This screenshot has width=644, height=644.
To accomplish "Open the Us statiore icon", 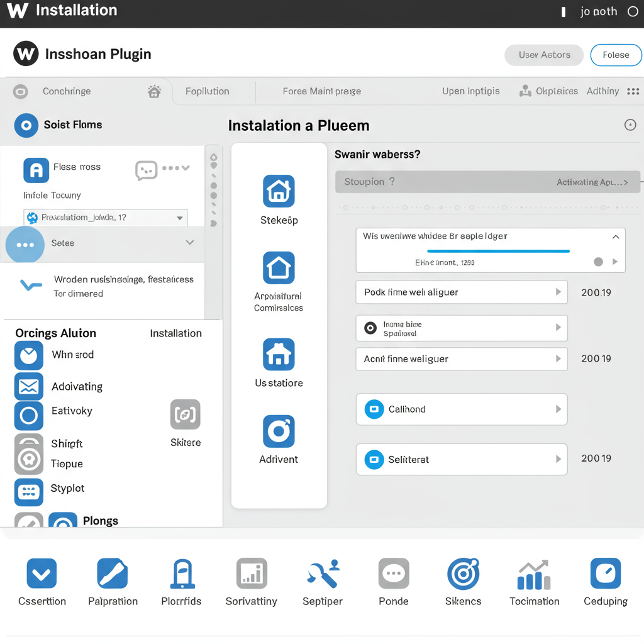I will click(279, 354).
